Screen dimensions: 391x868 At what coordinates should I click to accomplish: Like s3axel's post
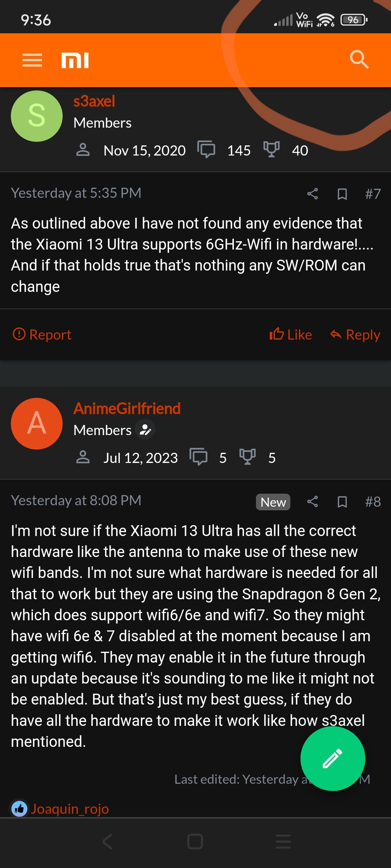[291, 335]
